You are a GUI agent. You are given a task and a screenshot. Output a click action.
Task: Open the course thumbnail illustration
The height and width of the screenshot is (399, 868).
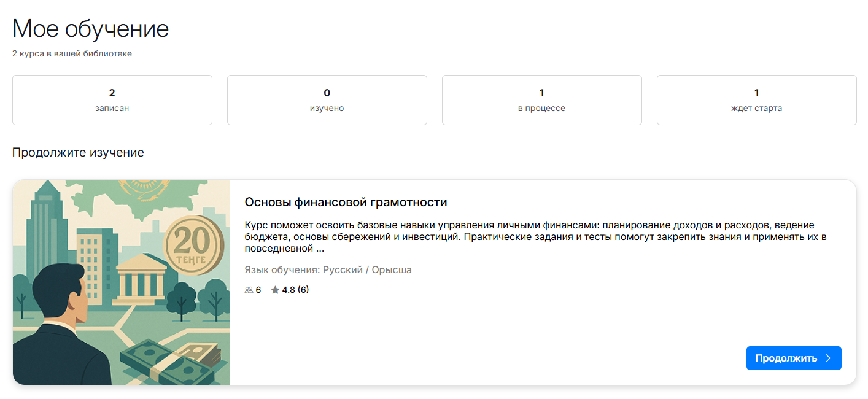pyautogui.click(x=121, y=281)
